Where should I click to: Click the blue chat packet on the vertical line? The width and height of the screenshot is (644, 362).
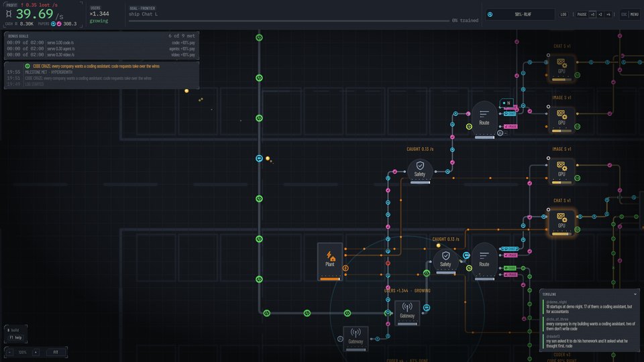(x=259, y=158)
